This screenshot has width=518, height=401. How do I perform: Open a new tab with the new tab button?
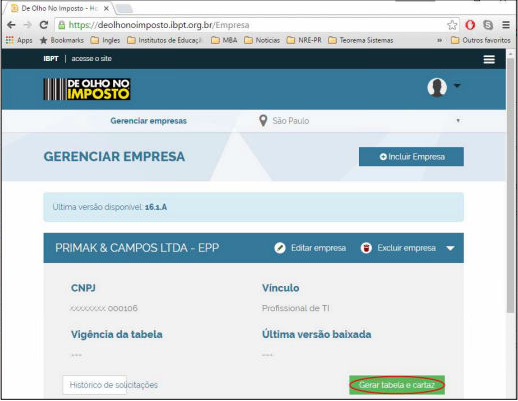click(124, 9)
